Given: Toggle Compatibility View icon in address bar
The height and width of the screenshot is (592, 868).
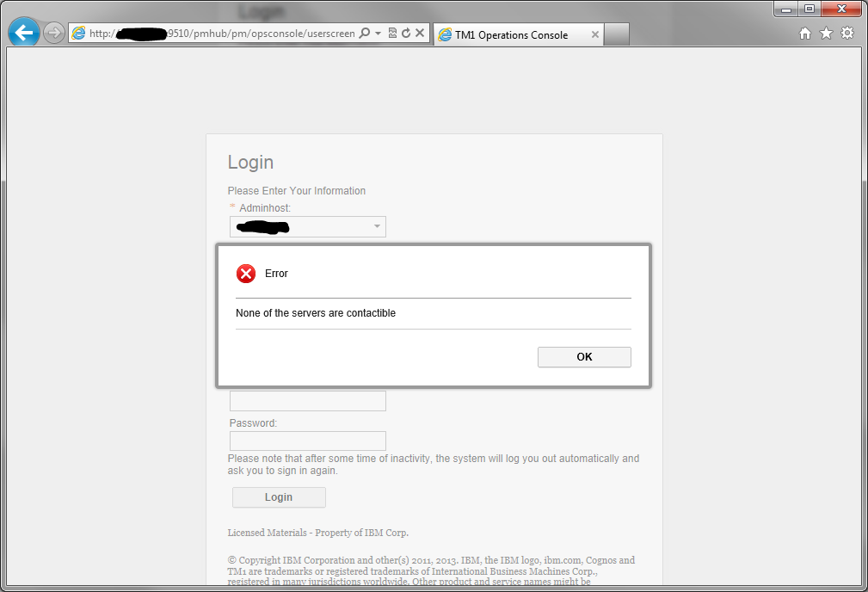Looking at the screenshot, I should pos(392,34).
